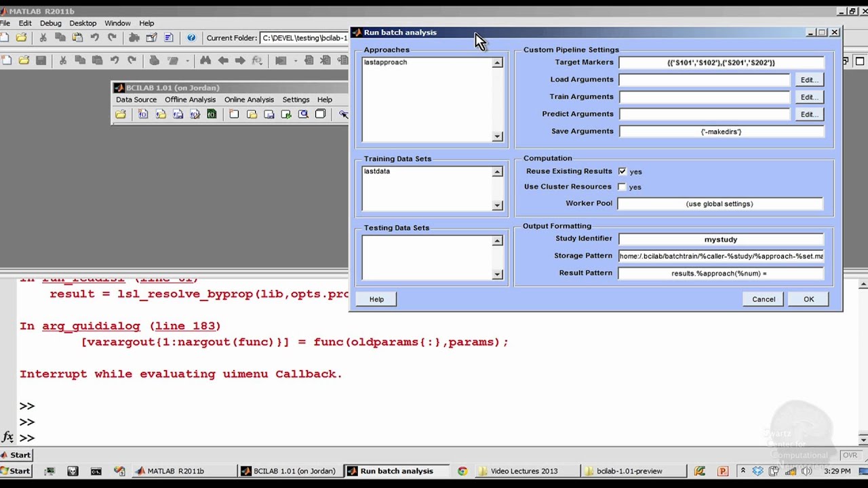
Task: Click the magnifier page icon in the BCILAB toolbar
Action: [303, 115]
